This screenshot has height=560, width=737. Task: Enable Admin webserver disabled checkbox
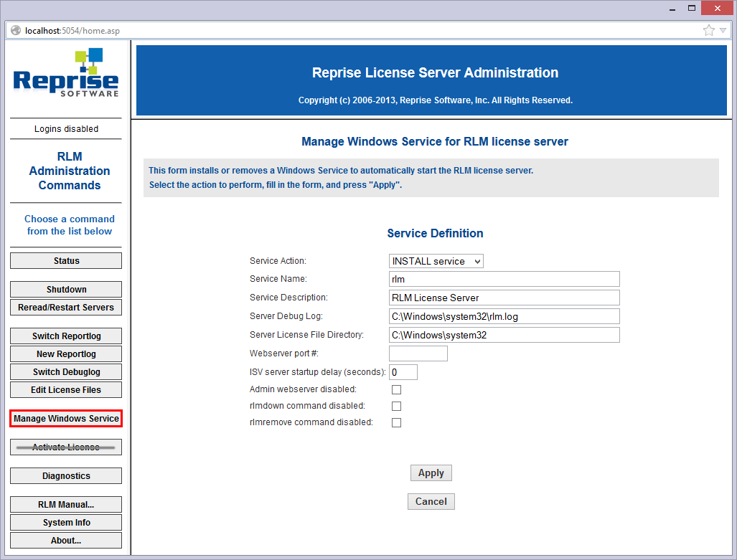[x=396, y=390]
